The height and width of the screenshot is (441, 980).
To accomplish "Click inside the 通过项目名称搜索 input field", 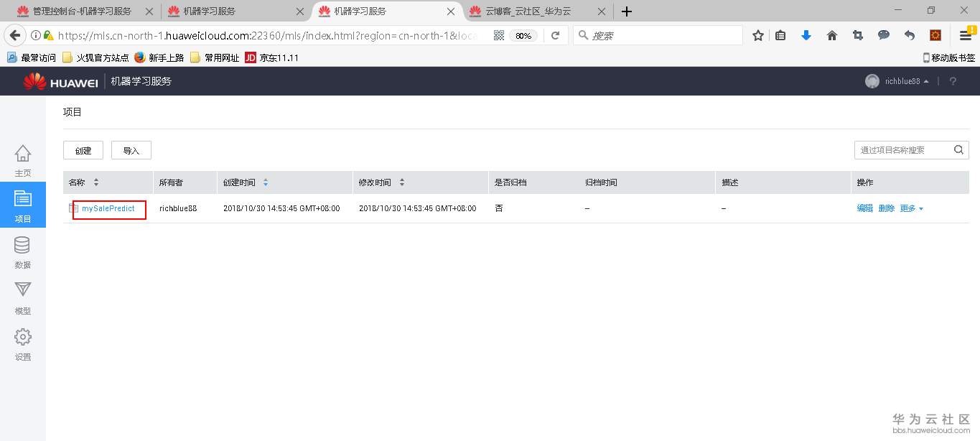I will click(x=897, y=149).
